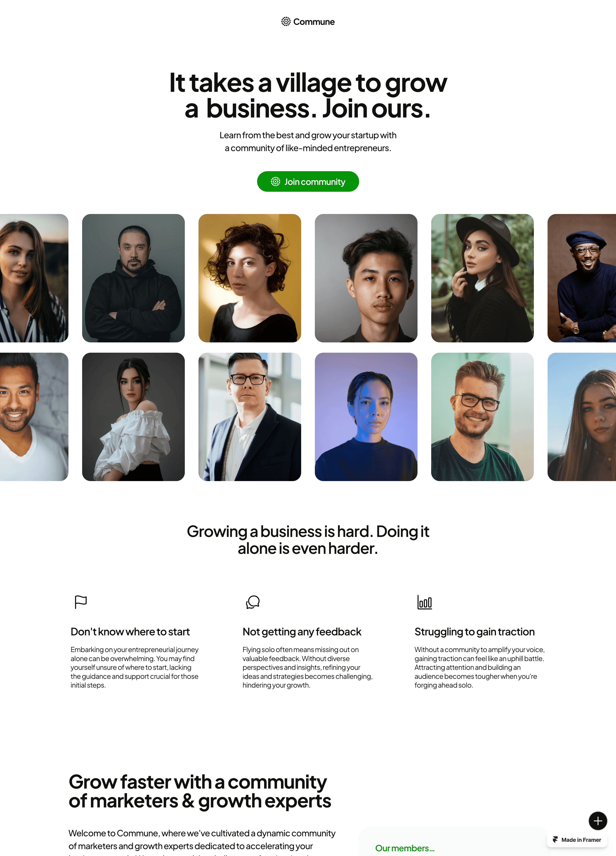Click the black plus floating button
The image size is (616, 856).
598,820
